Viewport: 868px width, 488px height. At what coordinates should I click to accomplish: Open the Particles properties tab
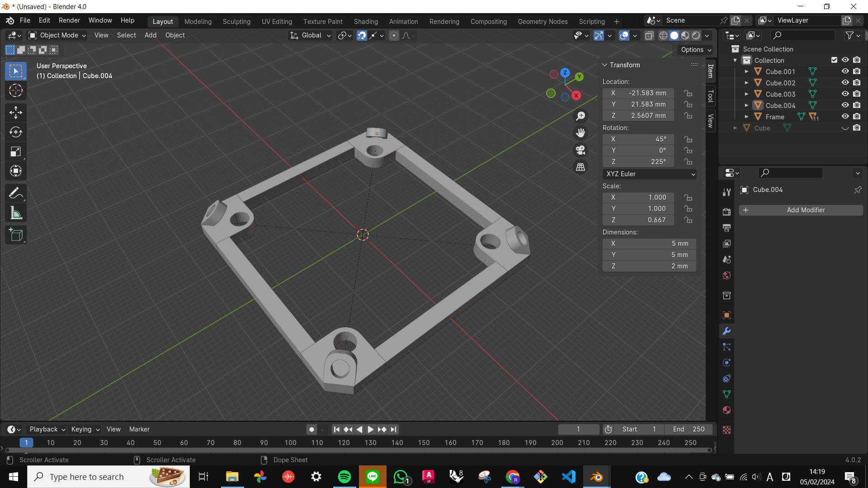[726, 347]
